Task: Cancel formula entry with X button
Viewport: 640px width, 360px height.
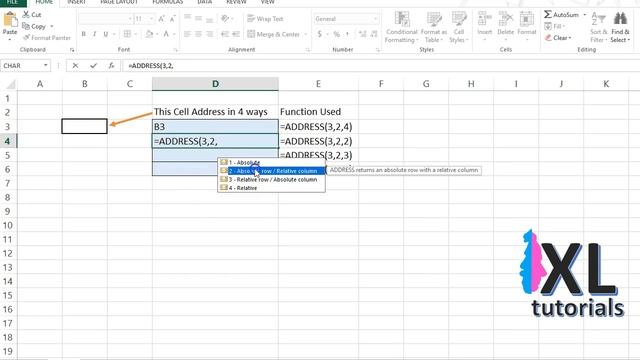Action: (x=75, y=65)
